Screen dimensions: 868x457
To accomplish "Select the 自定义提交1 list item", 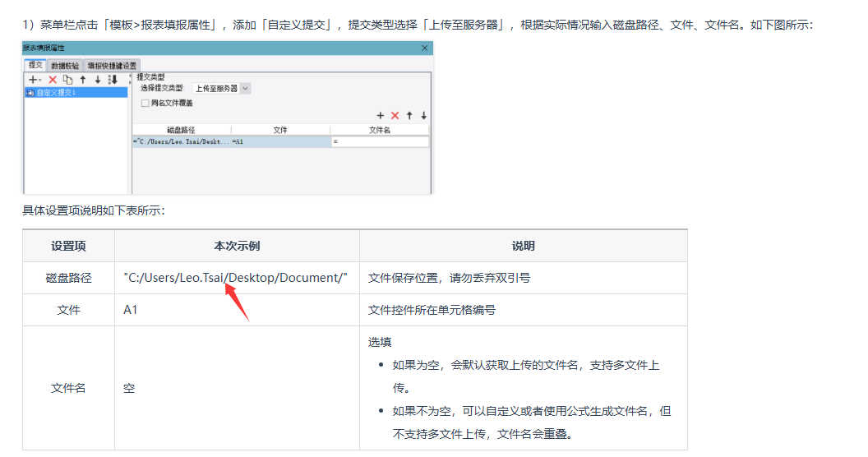I will (76, 93).
